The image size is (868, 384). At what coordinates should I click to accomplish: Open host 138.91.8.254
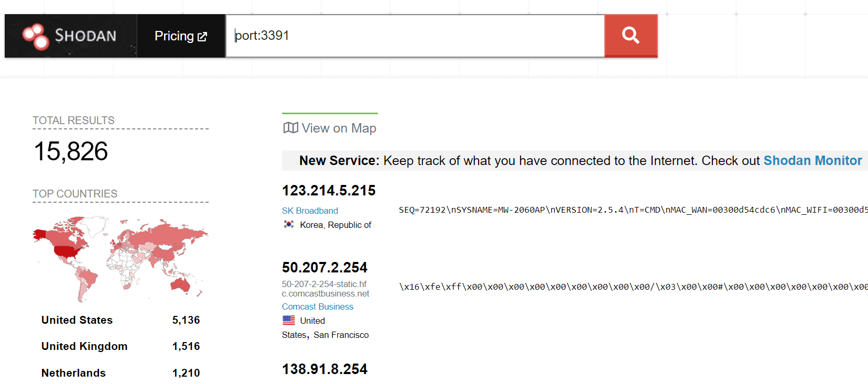coord(324,369)
